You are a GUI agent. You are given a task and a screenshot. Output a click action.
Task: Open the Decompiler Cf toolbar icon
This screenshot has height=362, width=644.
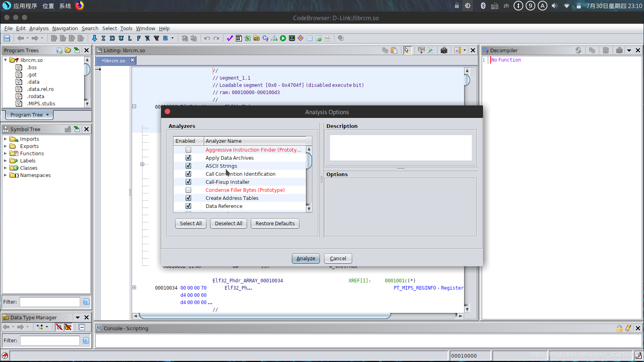265,38
